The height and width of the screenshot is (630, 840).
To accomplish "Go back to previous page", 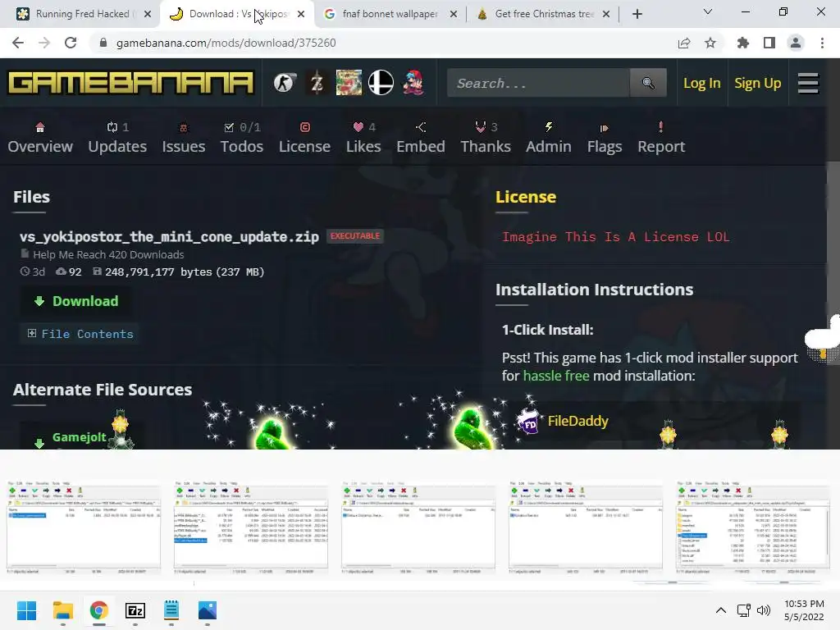I will coord(18,43).
